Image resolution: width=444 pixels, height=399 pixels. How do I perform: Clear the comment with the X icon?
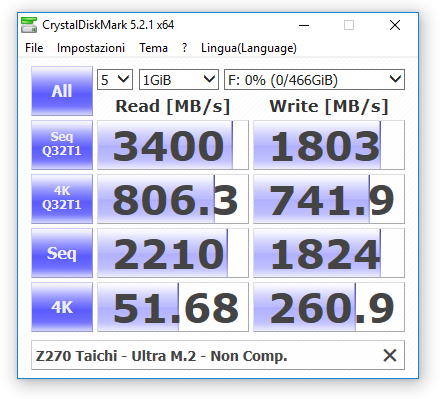pyautogui.click(x=390, y=355)
